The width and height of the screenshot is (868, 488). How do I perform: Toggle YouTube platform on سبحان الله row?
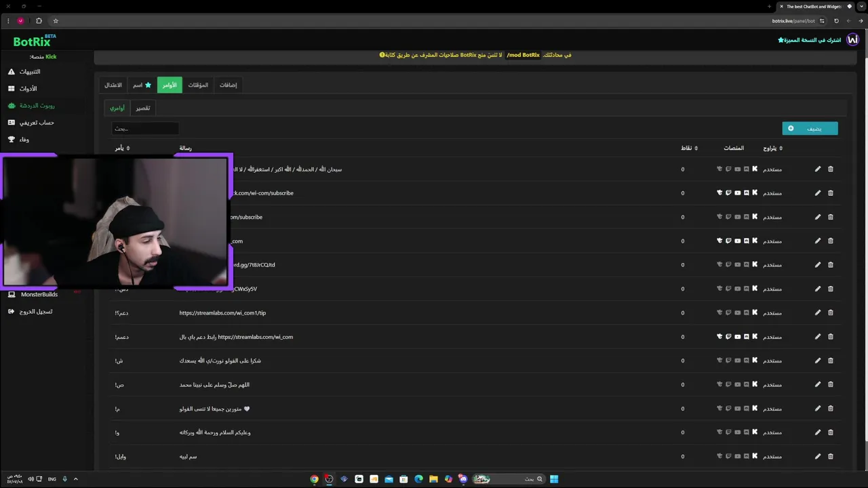[x=737, y=169]
